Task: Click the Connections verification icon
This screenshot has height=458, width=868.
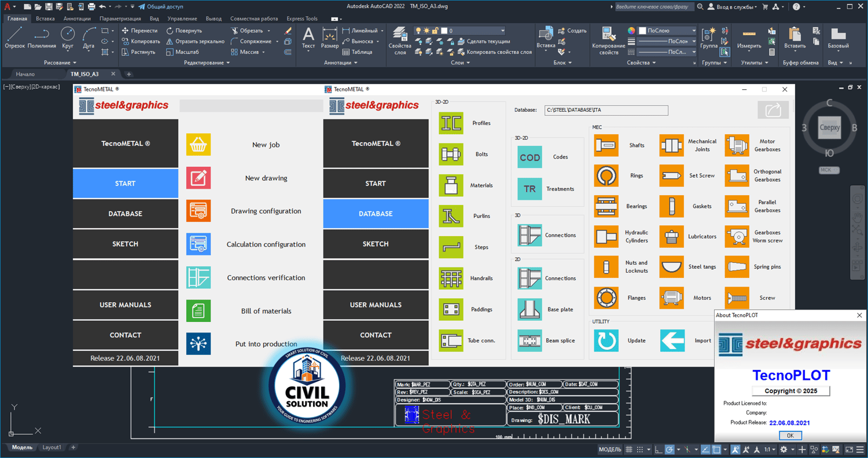Action: coord(198,277)
